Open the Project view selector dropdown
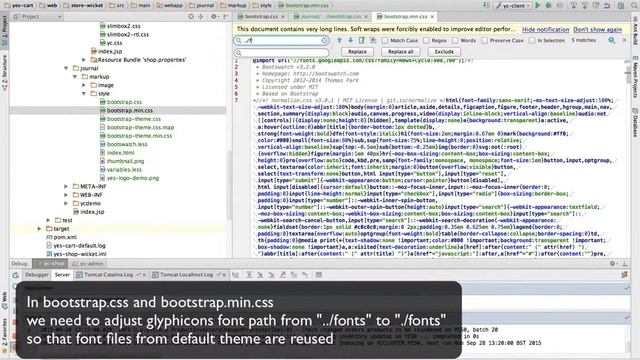 coord(37,17)
